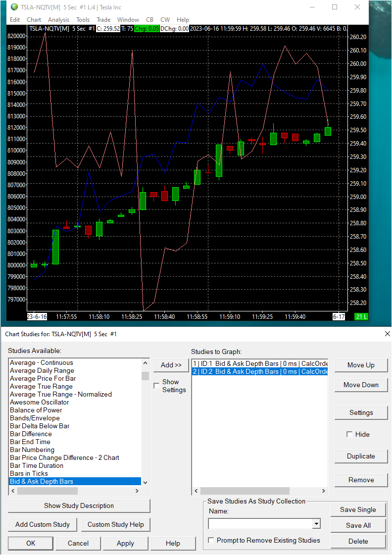392x555 pixels.
Task: Click the Show Study Description button
Action: coord(79,506)
